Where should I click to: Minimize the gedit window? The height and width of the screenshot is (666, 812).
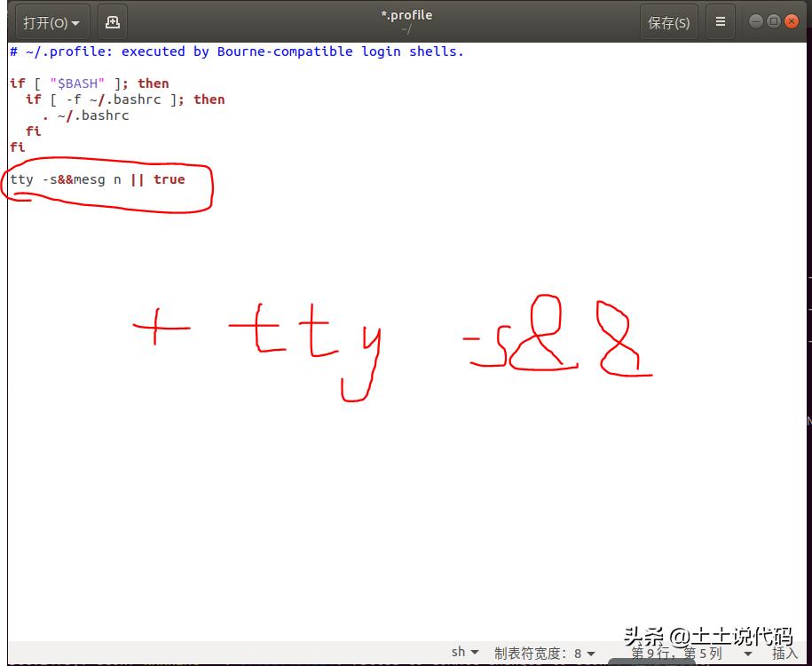(755, 21)
